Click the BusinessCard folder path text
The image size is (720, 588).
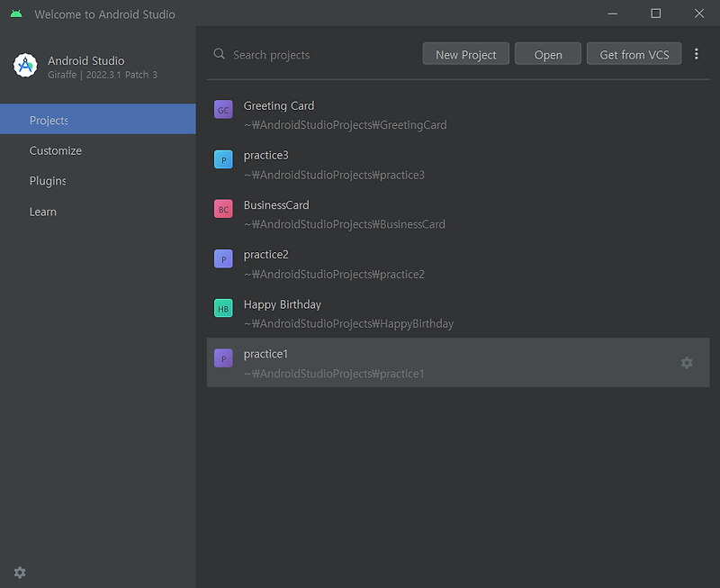pos(345,224)
